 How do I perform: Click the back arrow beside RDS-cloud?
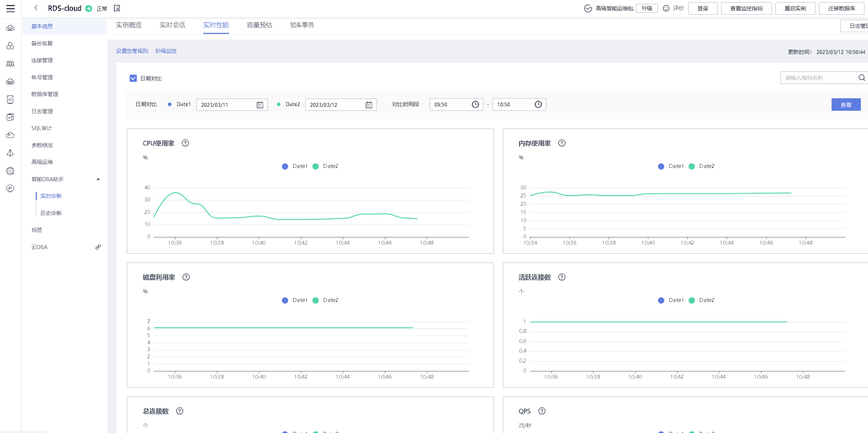point(36,8)
